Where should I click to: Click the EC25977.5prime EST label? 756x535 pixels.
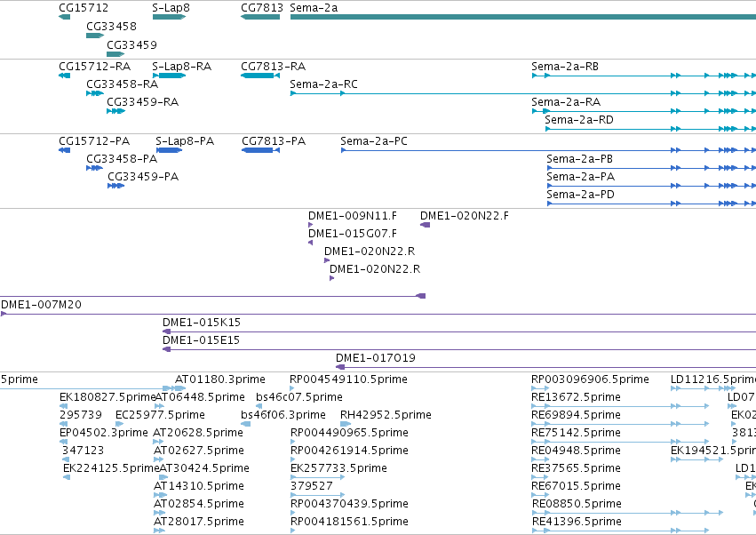[160, 415]
